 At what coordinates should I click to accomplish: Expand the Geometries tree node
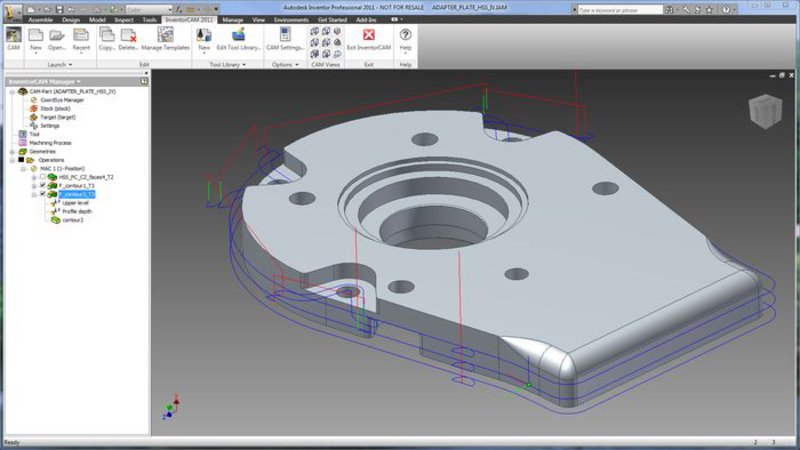(x=11, y=151)
